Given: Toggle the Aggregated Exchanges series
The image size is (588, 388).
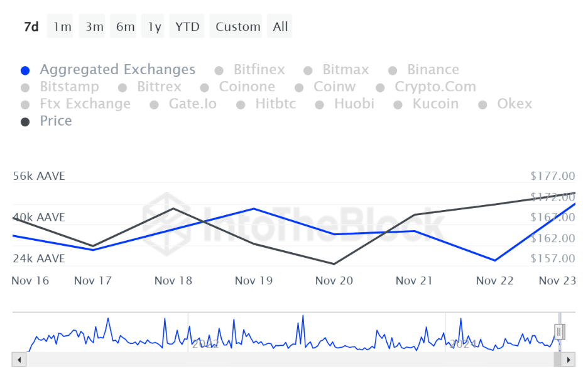Looking at the screenshot, I should coord(117,70).
